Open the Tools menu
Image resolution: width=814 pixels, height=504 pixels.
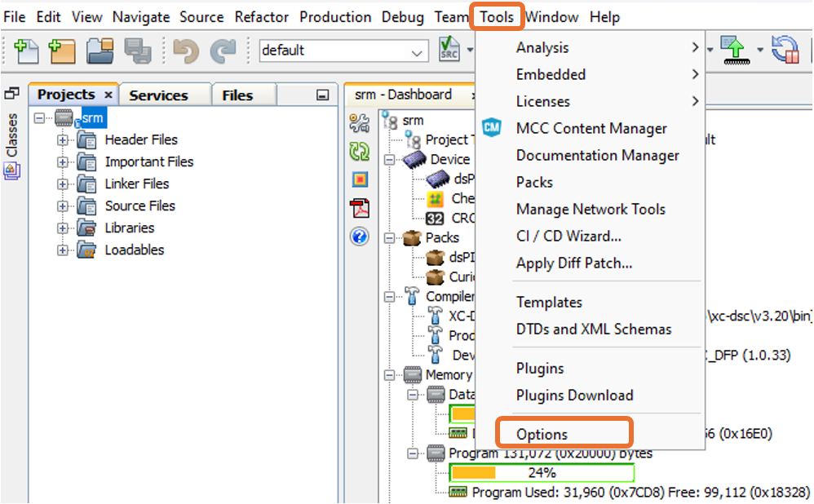click(496, 17)
